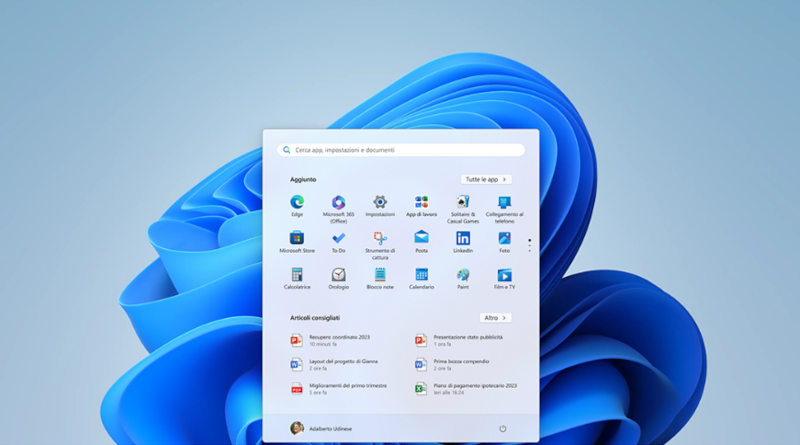Launch Paint

[463, 278]
